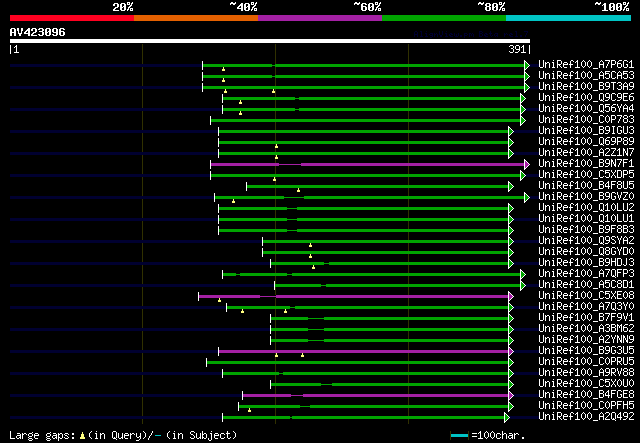The width and height of the screenshot is (640, 443).
Task: Choose the UniRef100_Q10LU2 entry
Action: [x=586, y=208]
